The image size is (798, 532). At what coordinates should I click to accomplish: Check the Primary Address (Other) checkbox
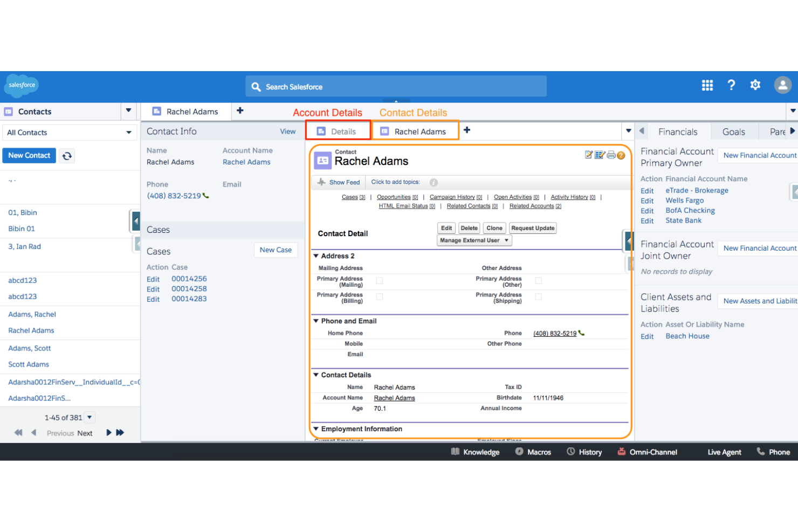click(538, 281)
